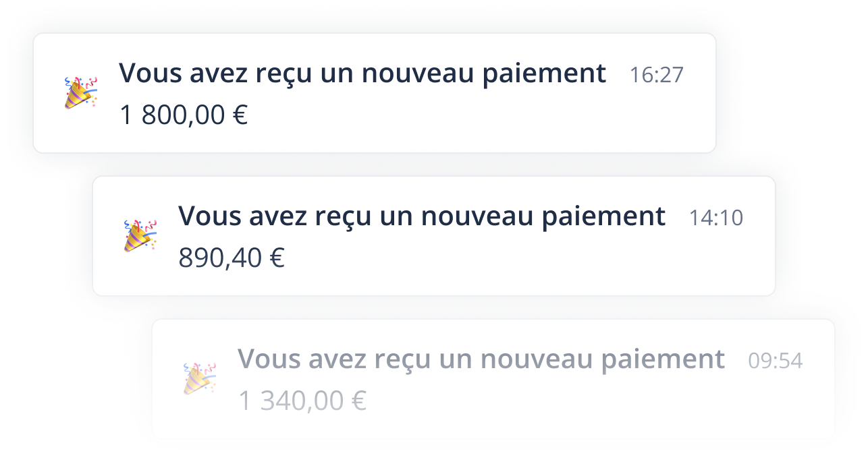The image size is (868, 472).
Task: Click the empty area right of 1 800,00 €
Action: click(472, 116)
